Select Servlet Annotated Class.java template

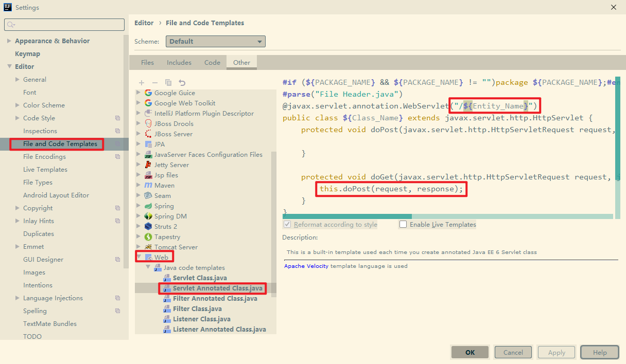pos(218,288)
